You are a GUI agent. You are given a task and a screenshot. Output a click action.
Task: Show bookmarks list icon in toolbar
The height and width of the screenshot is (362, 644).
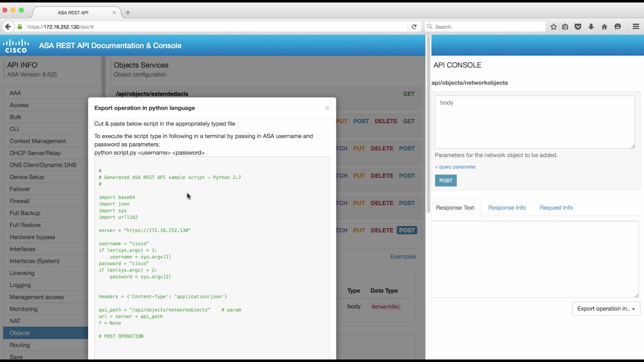coord(565,27)
